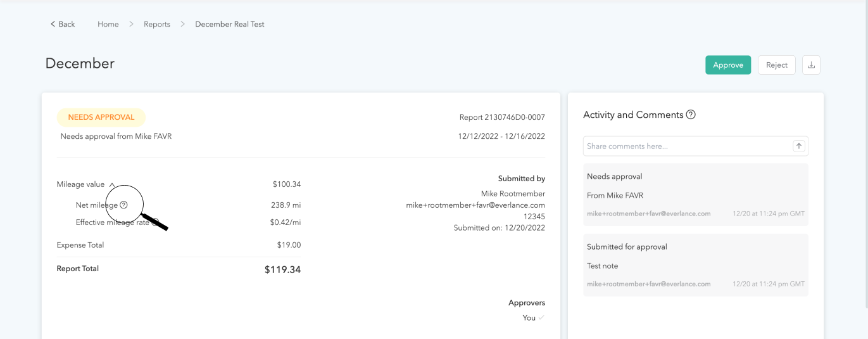868x339 pixels.
Task: Open help icon next to Activity and Comments
Action: [x=691, y=115]
